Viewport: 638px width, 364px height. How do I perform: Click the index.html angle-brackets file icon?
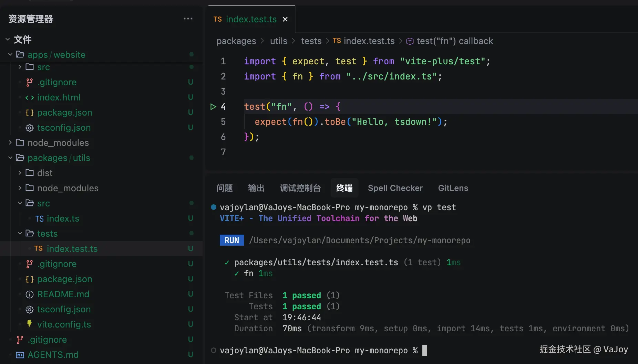point(30,97)
